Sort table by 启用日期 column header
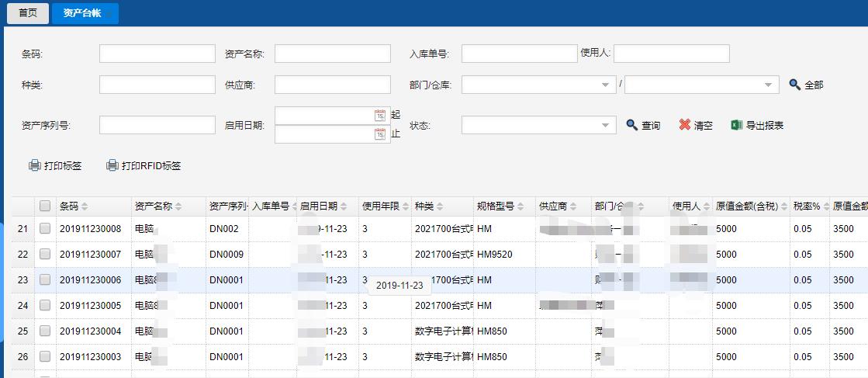The width and height of the screenshot is (868, 378). pos(323,206)
